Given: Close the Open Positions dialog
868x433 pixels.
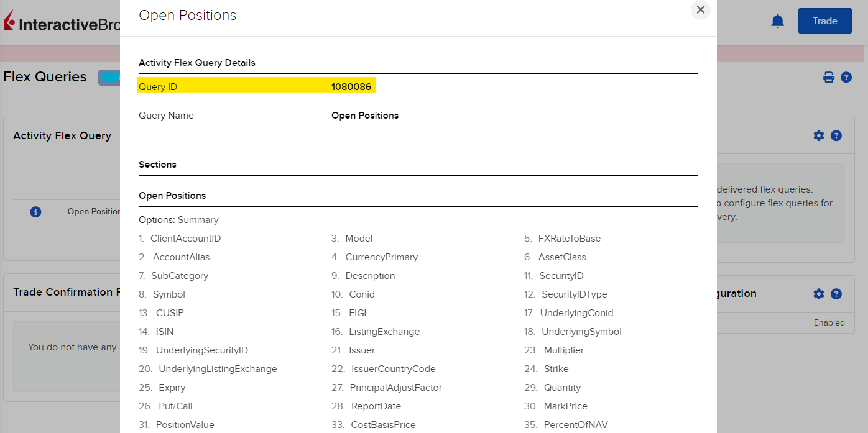Looking at the screenshot, I should coord(700,10).
